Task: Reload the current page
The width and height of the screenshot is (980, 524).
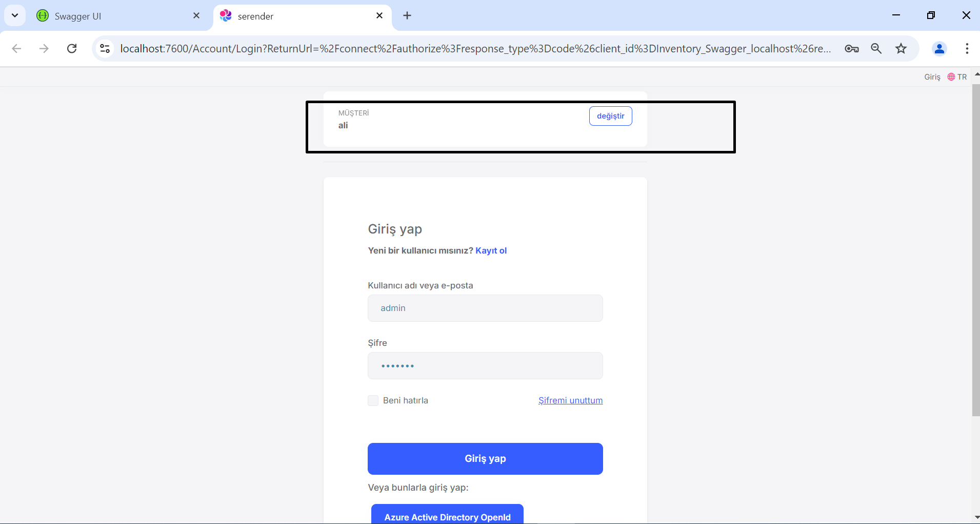Action: [72, 49]
